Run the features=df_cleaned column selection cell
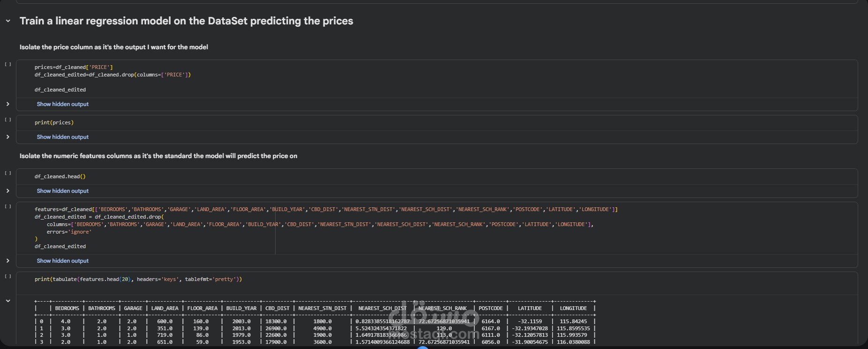 coord(8,206)
